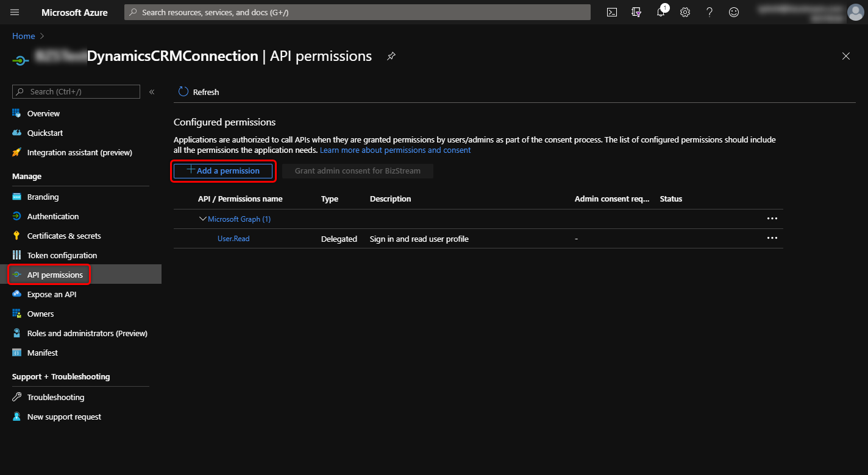
Task: Click 'Sign in and read user profile' description
Action: coord(419,239)
